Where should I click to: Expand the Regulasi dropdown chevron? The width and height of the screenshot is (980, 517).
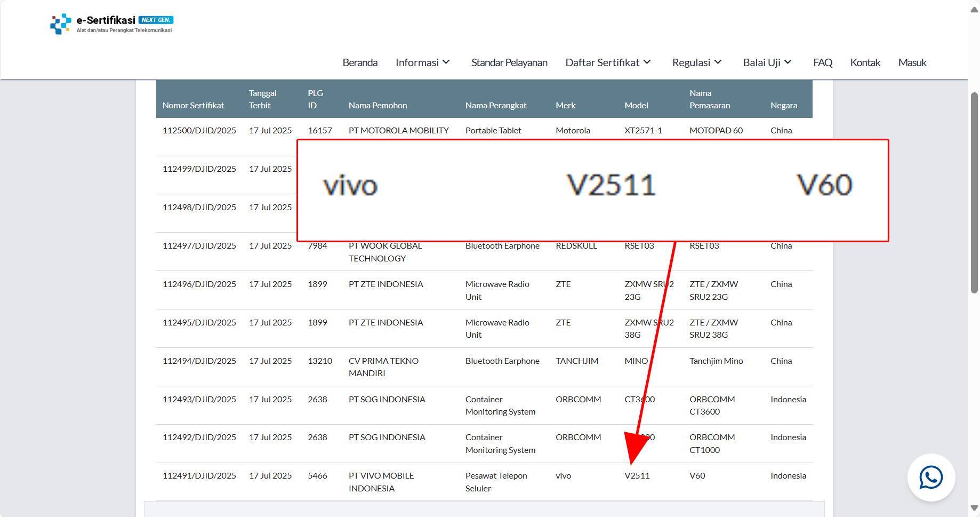coord(718,62)
